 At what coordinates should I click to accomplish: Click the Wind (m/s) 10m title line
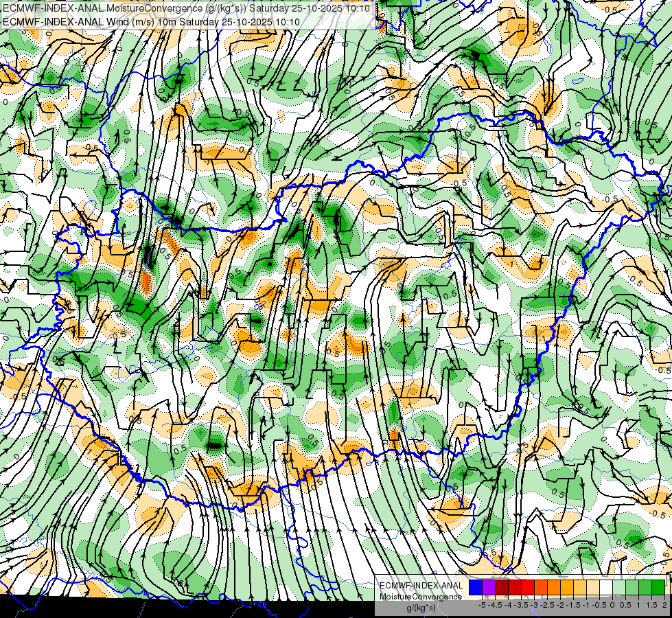tap(151, 21)
